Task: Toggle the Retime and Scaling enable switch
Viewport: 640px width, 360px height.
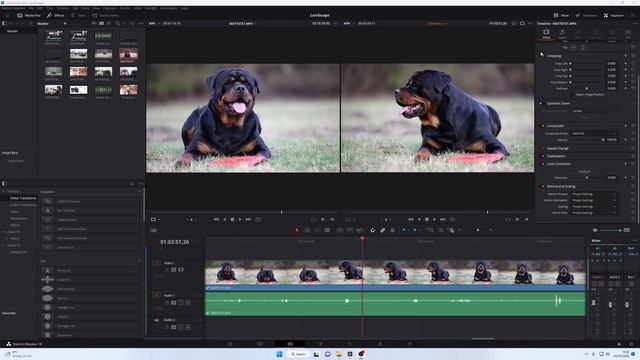Action: coord(542,186)
